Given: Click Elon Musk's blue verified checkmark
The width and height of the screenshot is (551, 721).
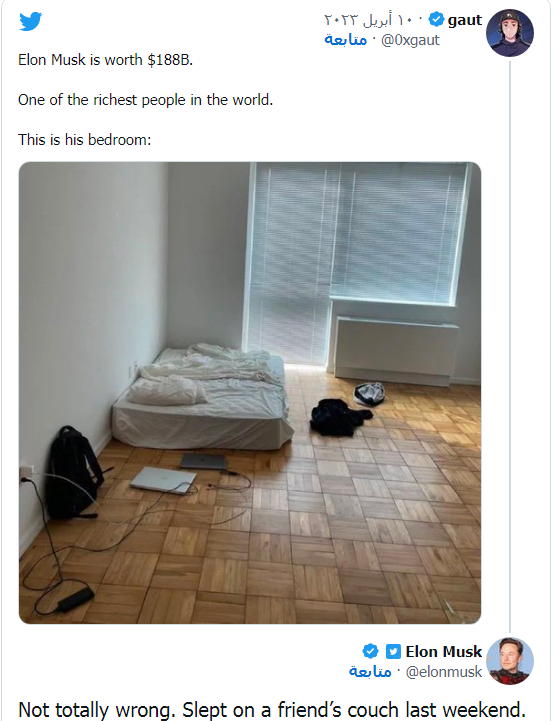Looking at the screenshot, I should [370, 651].
